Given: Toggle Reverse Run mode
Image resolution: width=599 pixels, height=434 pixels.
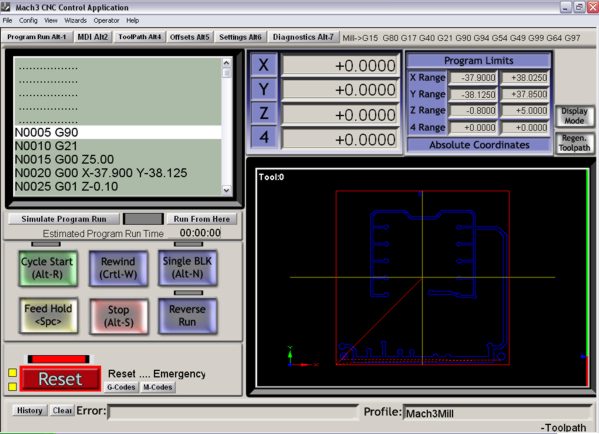Looking at the screenshot, I should coord(187,316).
